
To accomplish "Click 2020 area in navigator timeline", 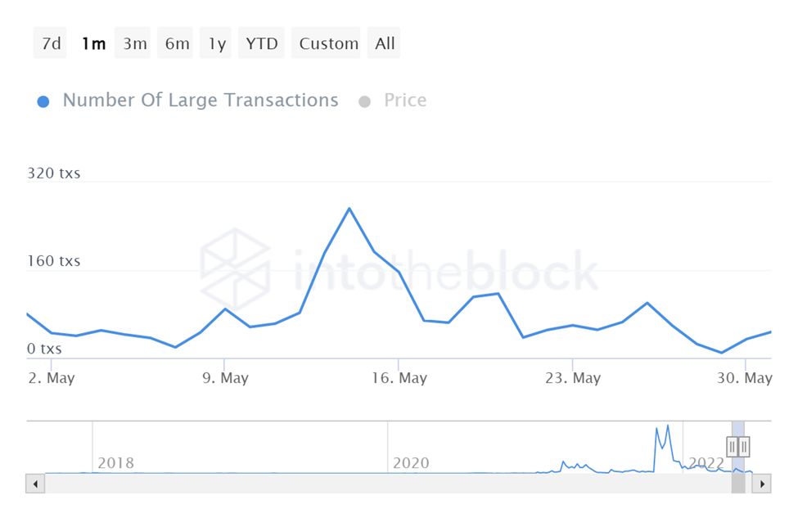I will 411,463.
